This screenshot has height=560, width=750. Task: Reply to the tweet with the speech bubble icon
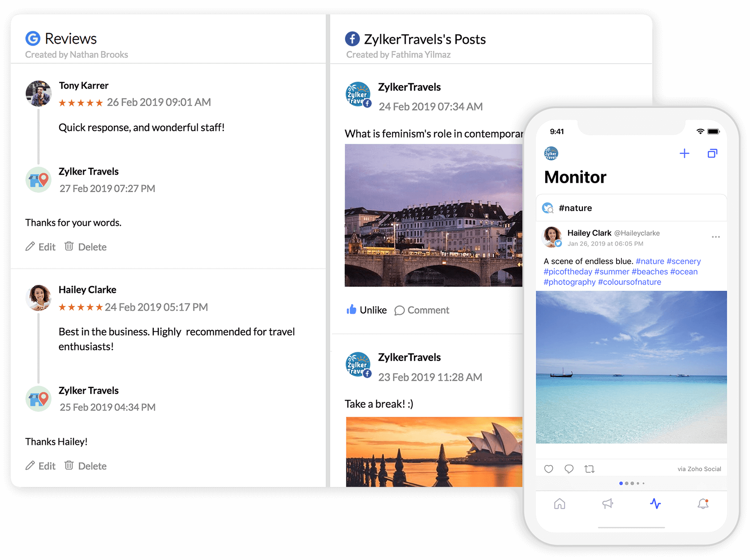569,469
